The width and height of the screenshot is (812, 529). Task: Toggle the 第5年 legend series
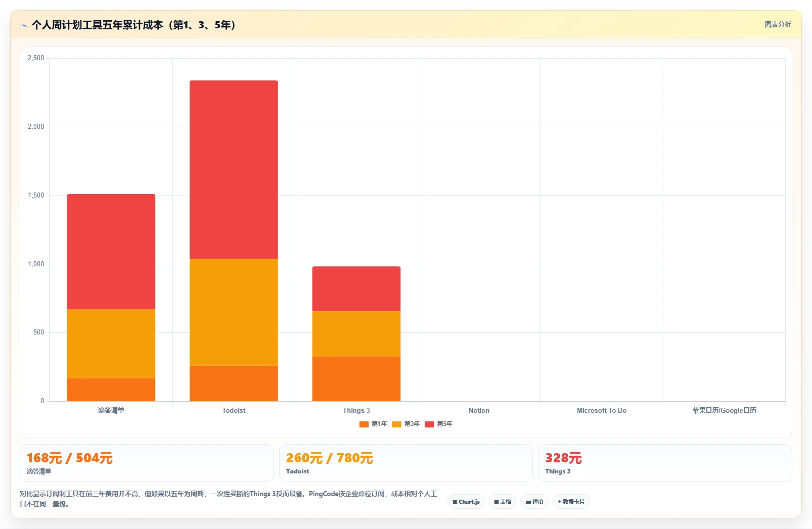[x=438, y=424]
